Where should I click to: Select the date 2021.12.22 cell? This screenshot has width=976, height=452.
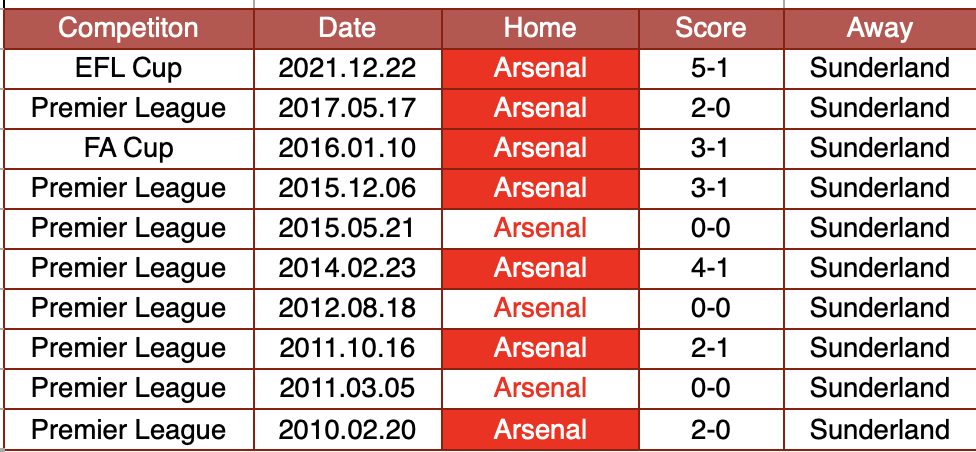[347, 68]
